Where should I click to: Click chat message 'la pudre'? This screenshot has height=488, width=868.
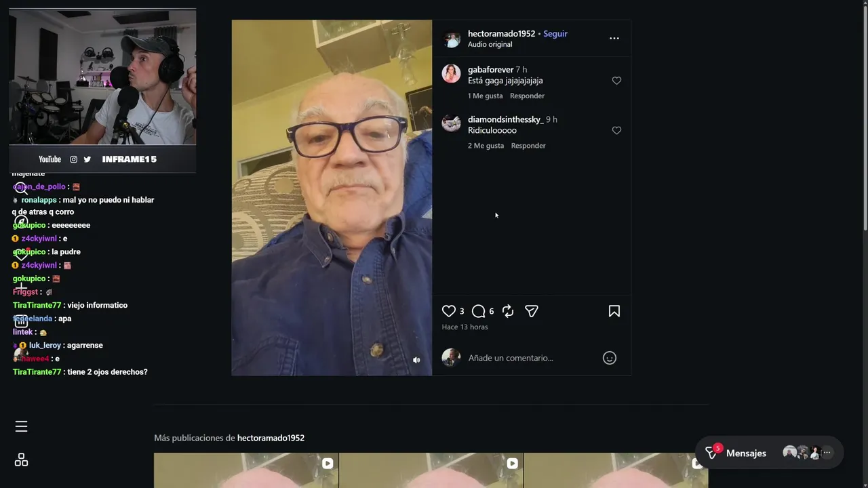(66, 251)
